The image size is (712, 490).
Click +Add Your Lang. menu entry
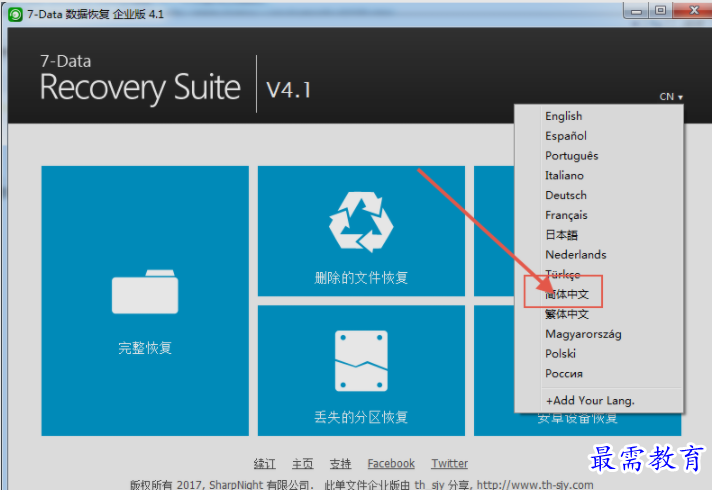590,401
